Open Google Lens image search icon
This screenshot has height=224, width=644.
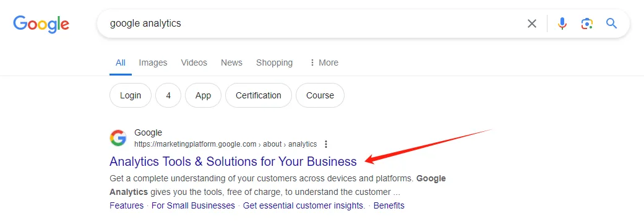pyautogui.click(x=587, y=24)
